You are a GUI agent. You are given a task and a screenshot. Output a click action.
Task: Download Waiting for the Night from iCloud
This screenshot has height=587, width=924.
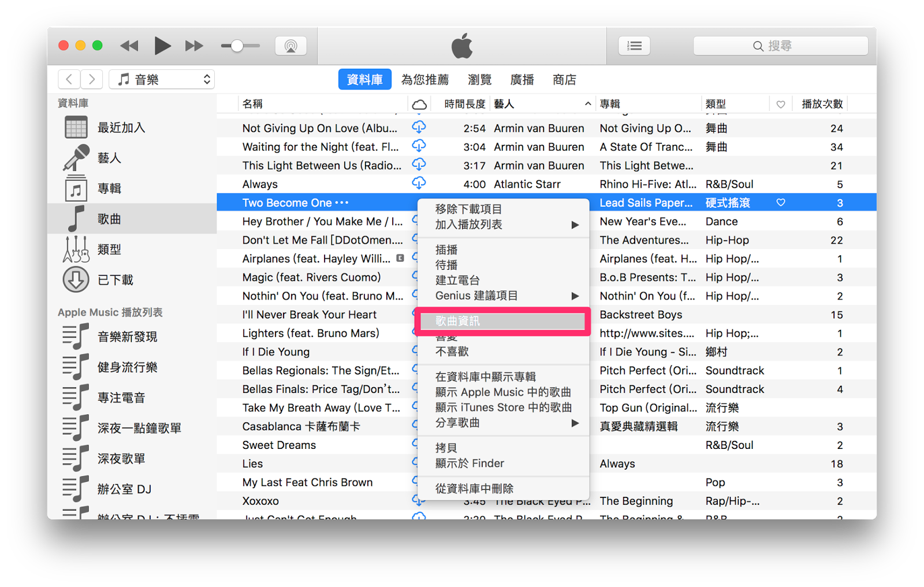coord(419,146)
